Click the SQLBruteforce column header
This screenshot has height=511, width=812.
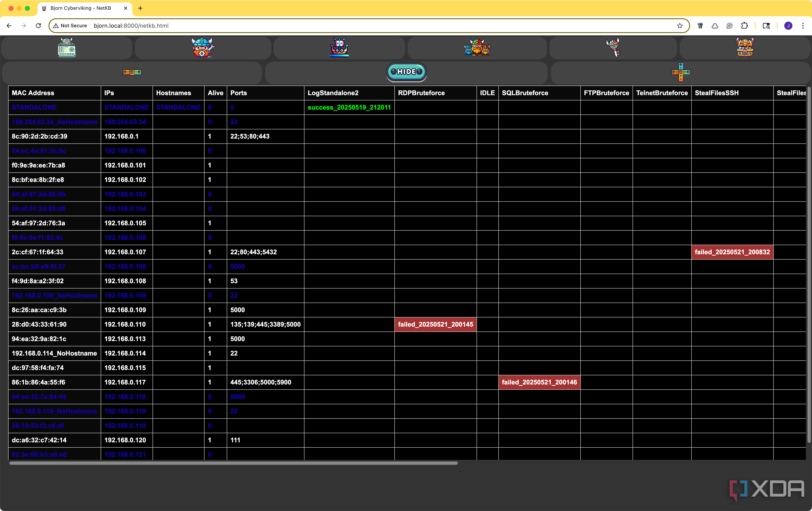pyautogui.click(x=539, y=93)
